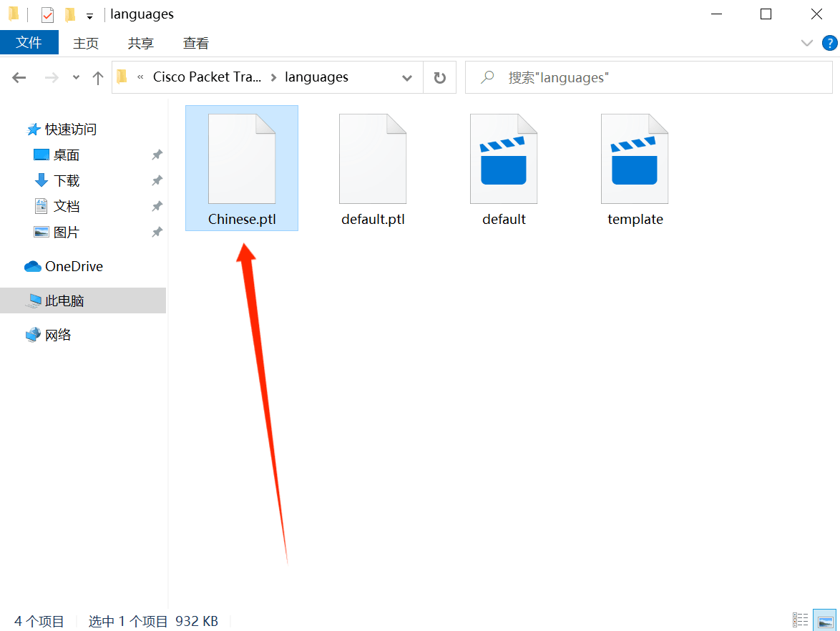
Task: Customize quick access toolbar dropdown
Action: click(x=89, y=16)
